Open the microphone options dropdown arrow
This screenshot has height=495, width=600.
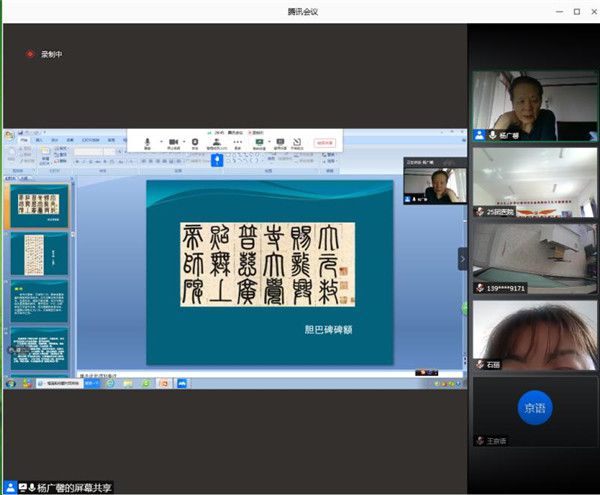(x=161, y=142)
